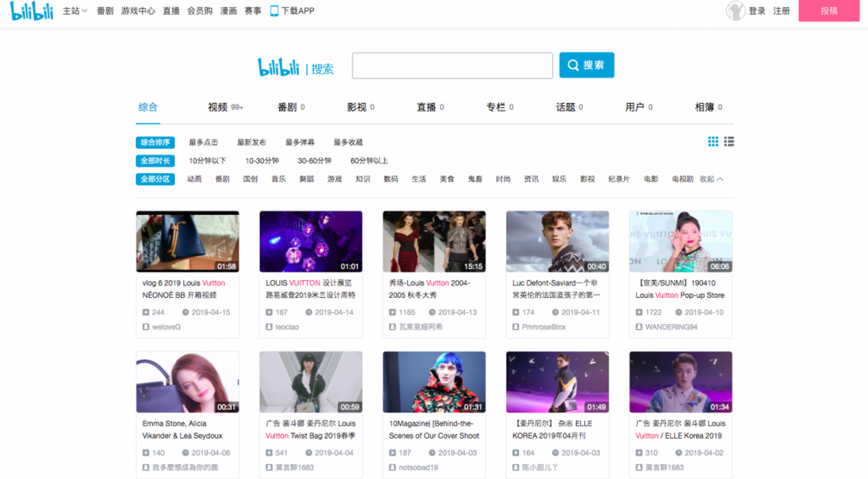Open the 用户 results tab
The height and width of the screenshot is (479, 868).
pos(639,107)
